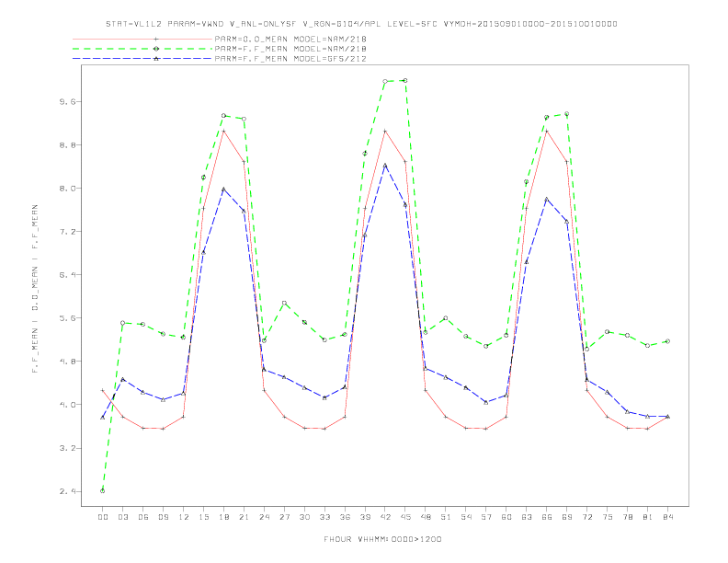Click x-axis hour label 60
This screenshot has height=563, width=728.
[x=506, y=517]
